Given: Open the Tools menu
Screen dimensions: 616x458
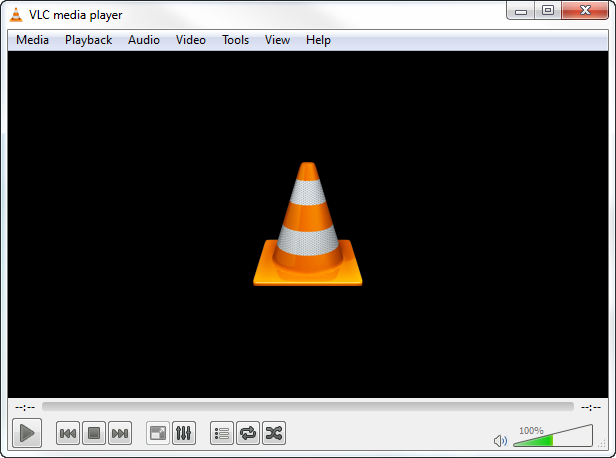Looking at the screenshot, I should 236,40.
